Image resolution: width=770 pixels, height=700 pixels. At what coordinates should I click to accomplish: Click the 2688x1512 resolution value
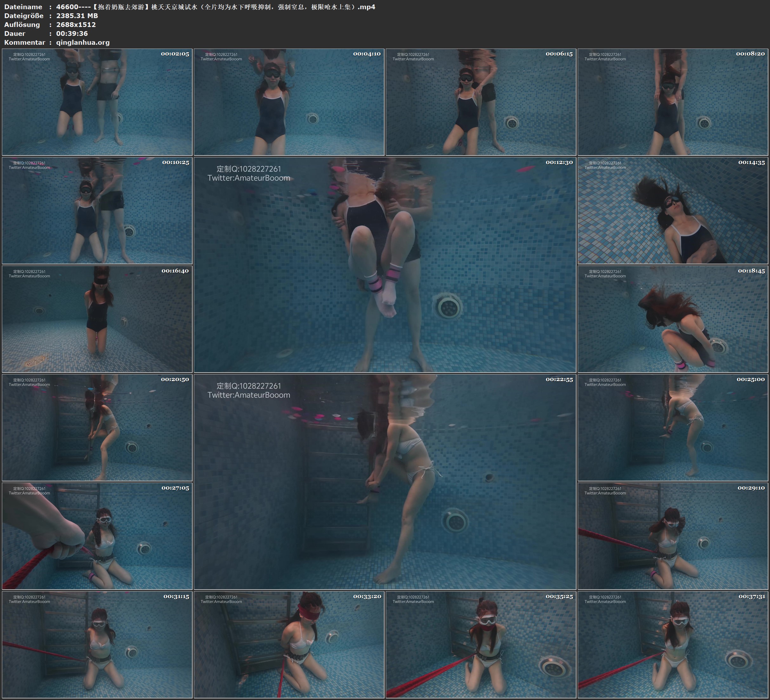point(76,24)
